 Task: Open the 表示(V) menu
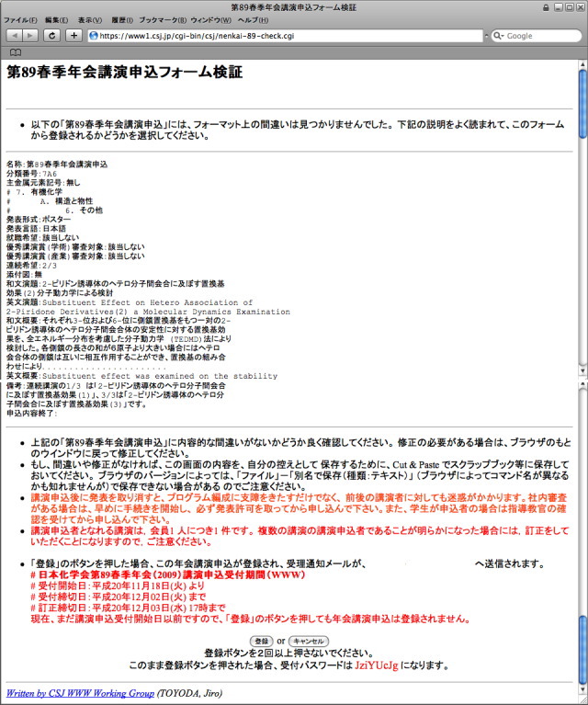90,19
